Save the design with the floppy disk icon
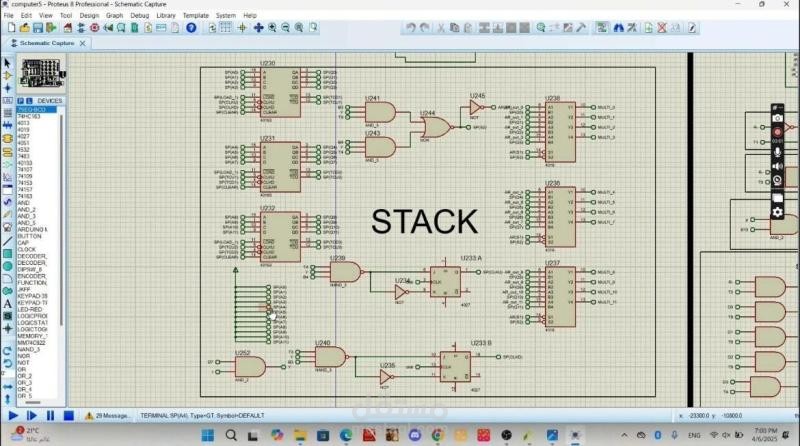 pos(38,28)
